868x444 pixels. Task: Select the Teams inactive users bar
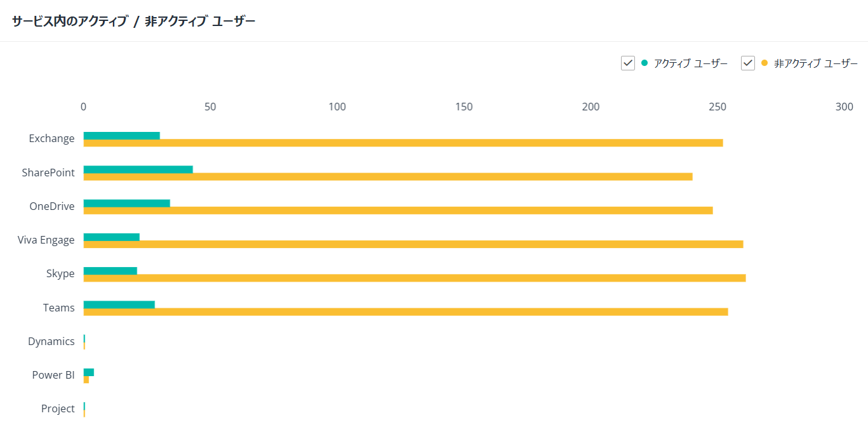406,311
